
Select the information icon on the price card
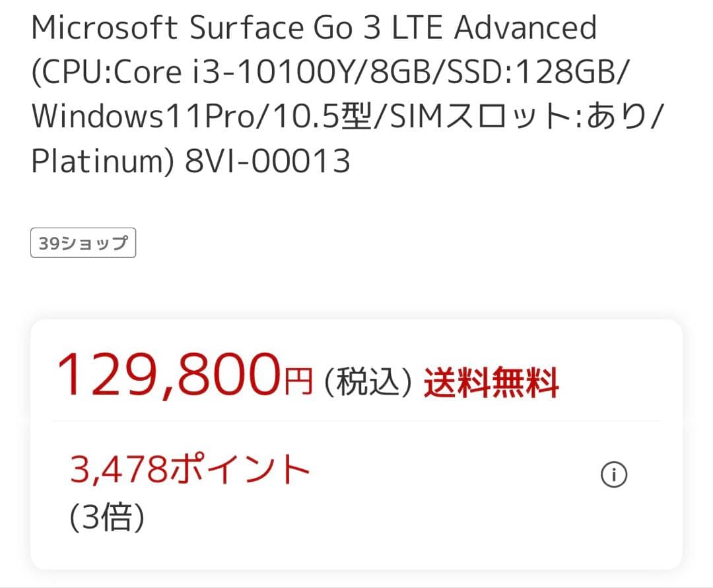point(614,474)
